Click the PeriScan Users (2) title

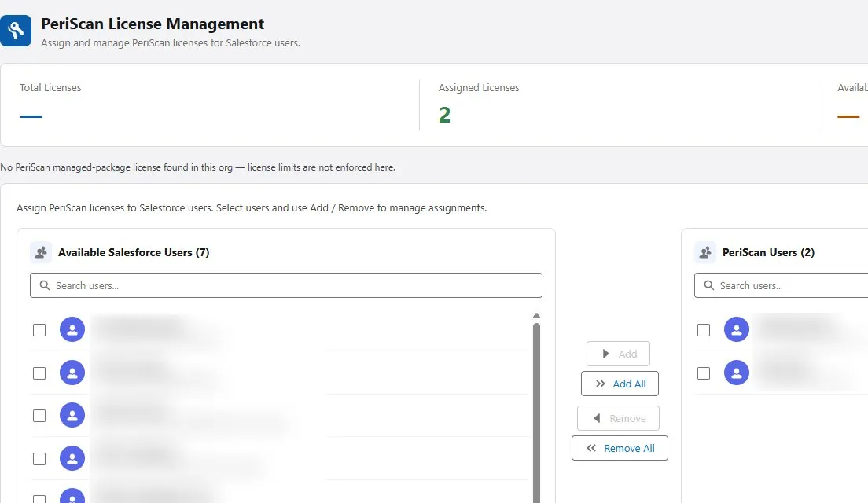pos(768,252)
